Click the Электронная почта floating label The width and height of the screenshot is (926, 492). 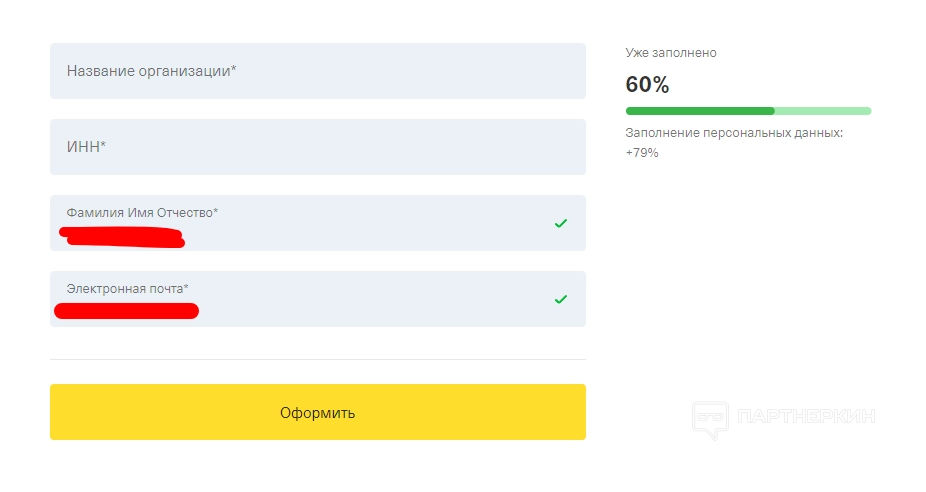[127, 288]
